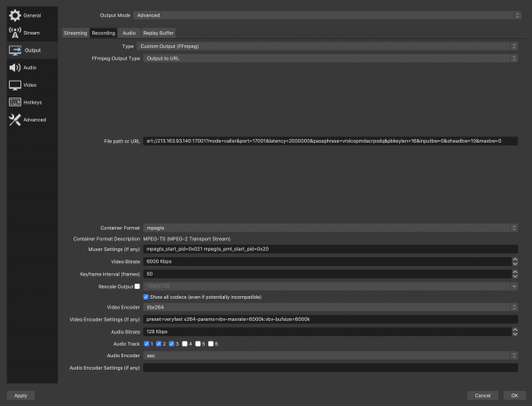
Task: Switch to the Recording tab
Action: (104, 33)
